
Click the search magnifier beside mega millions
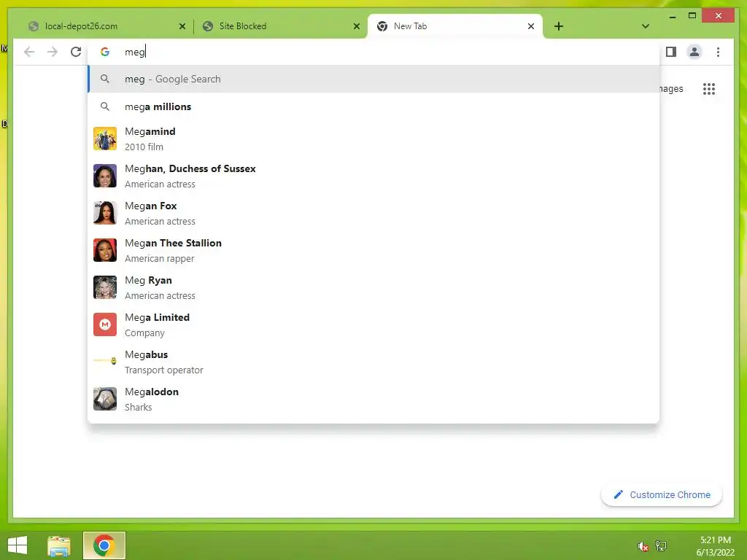[x=105, y=106]
